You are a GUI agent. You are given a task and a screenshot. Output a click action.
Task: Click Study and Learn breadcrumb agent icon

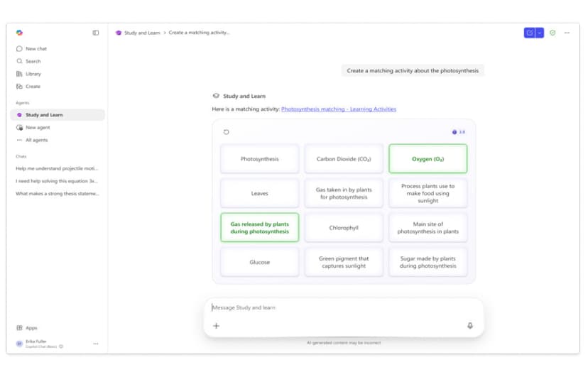119,33
